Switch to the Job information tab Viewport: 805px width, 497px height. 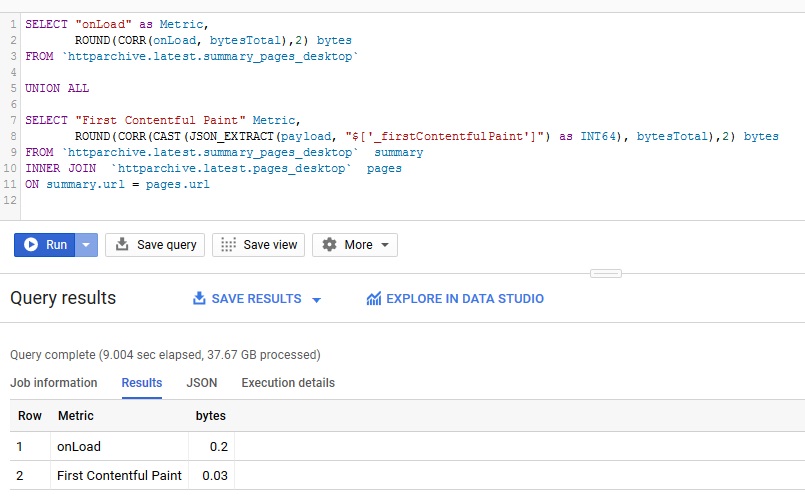(54, 383)
